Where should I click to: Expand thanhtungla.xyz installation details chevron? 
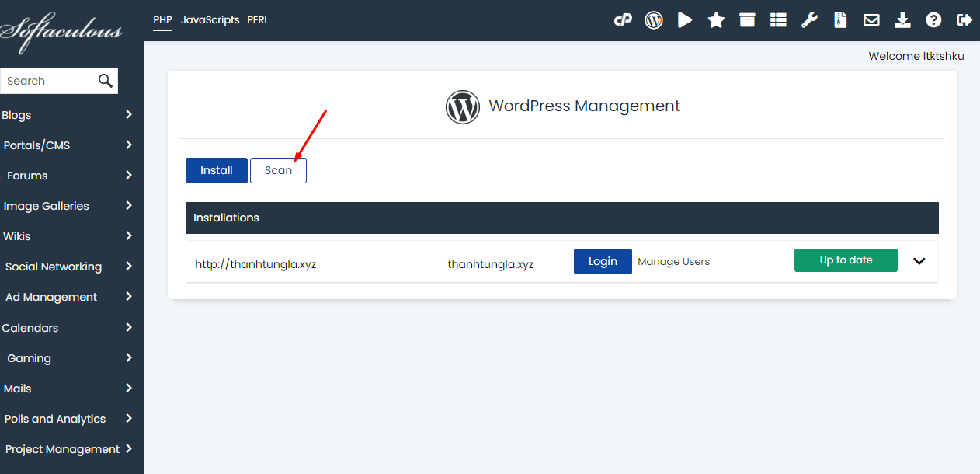pyautogui.click(x=919, y=261)
